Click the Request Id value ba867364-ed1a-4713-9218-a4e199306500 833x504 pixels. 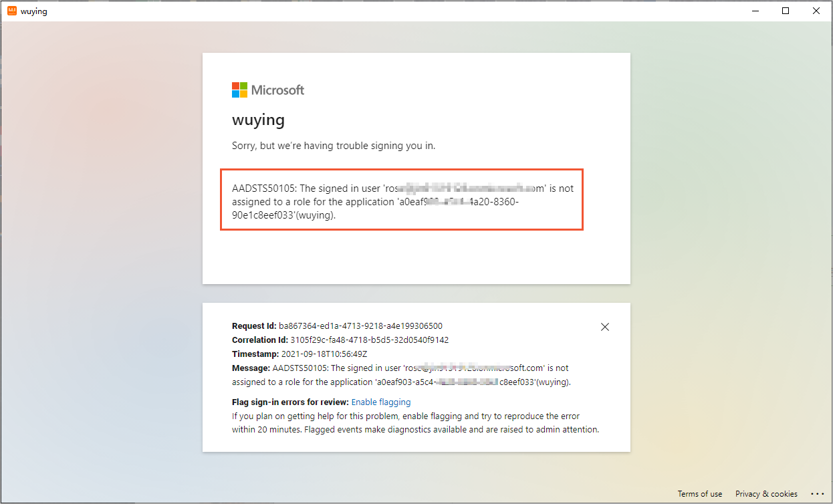[x=360, y=326]
